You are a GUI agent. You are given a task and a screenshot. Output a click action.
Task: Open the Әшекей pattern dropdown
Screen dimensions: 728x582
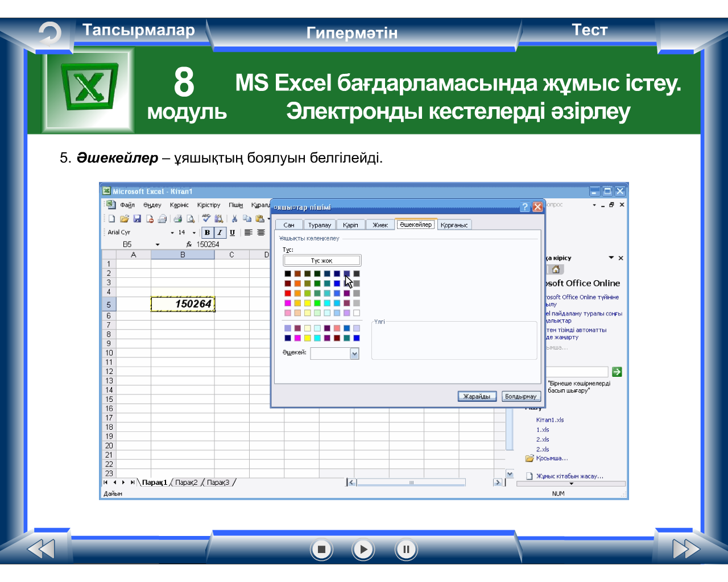click(x=354, y=354)
